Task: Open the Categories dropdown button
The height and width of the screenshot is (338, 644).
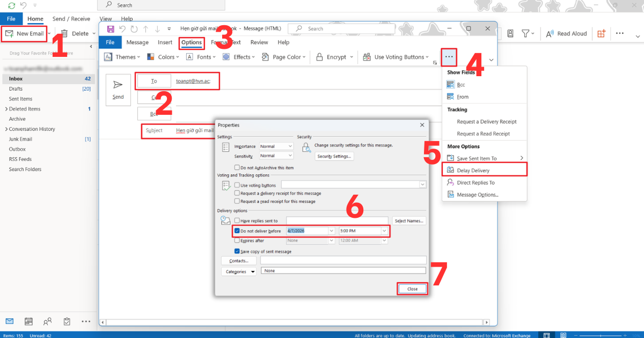Action: point(239,271)
